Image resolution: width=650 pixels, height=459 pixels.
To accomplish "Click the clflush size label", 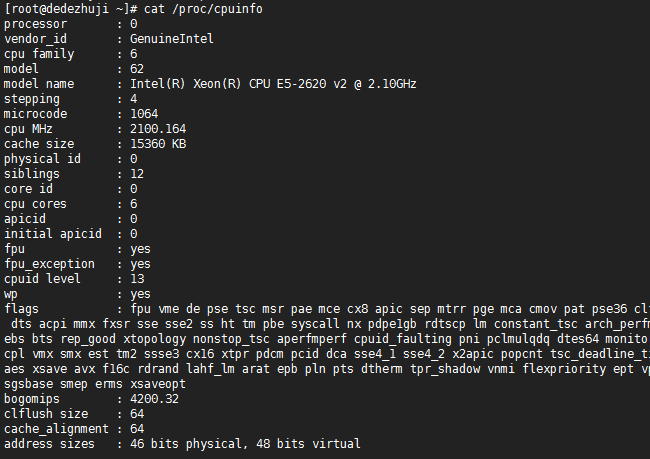I will [46, 413].
